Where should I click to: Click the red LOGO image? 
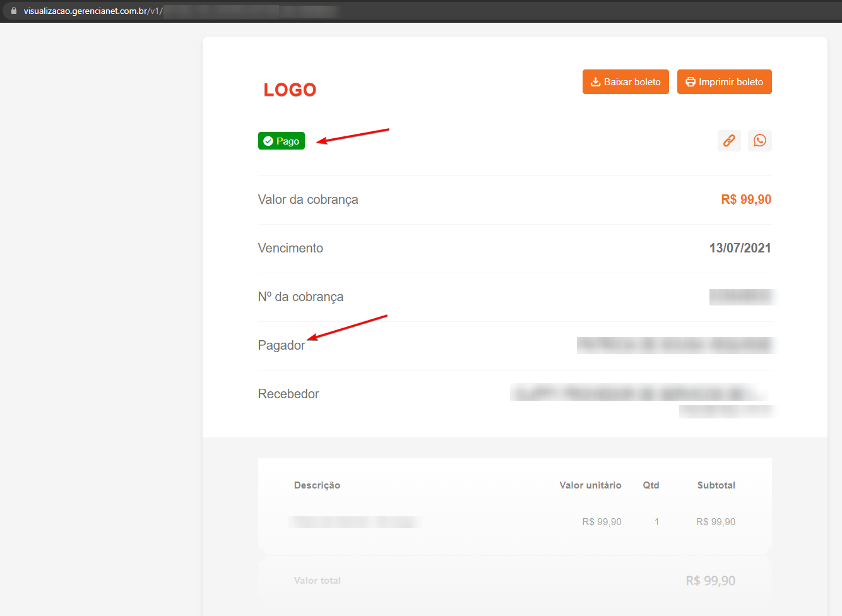(x=290, y=90)
